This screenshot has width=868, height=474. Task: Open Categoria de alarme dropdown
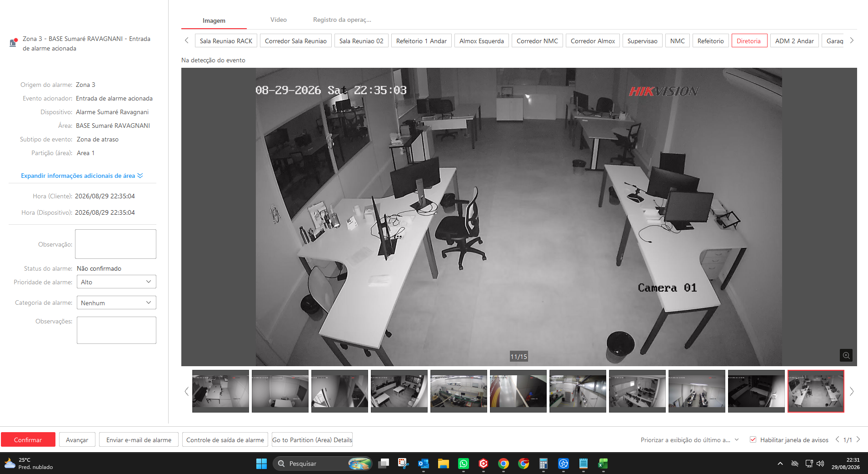coord(116,303)
